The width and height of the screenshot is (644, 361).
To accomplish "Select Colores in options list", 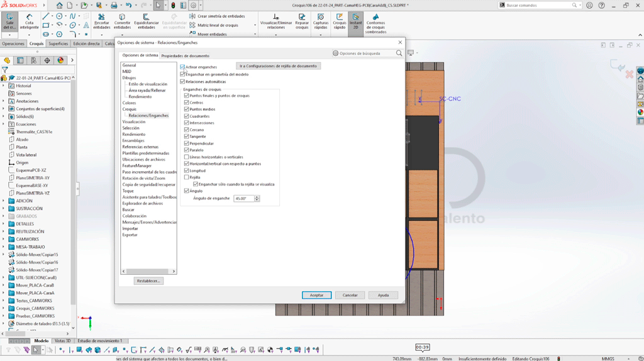I will tap(129, 103).
